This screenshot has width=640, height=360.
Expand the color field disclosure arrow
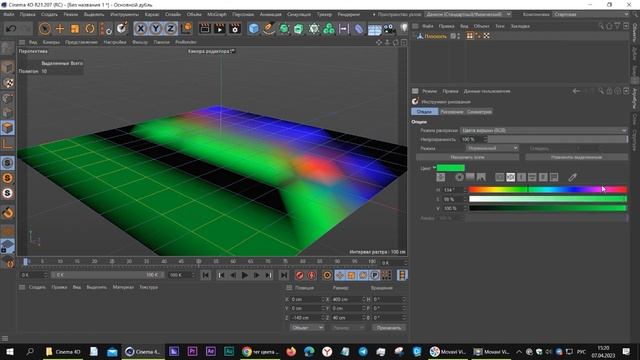point(434,168)
